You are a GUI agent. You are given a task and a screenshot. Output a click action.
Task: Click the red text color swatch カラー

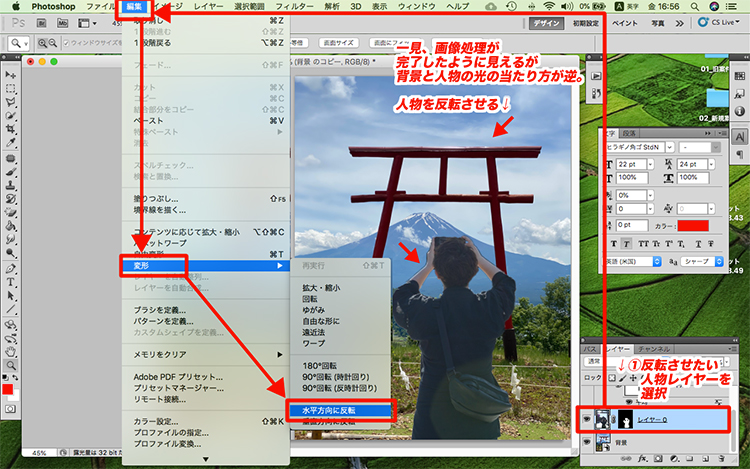tap(693, 226)
